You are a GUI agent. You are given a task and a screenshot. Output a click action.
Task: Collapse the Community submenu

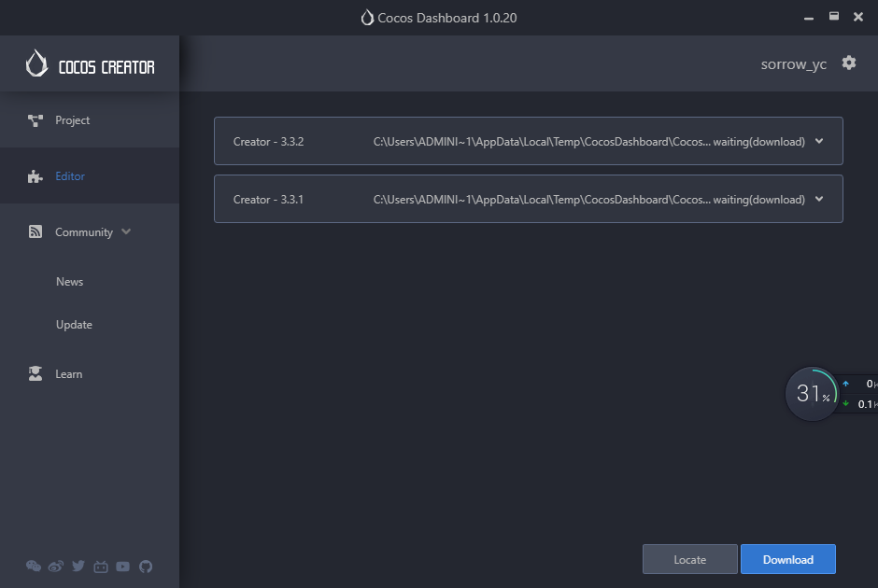pos(126,231)
